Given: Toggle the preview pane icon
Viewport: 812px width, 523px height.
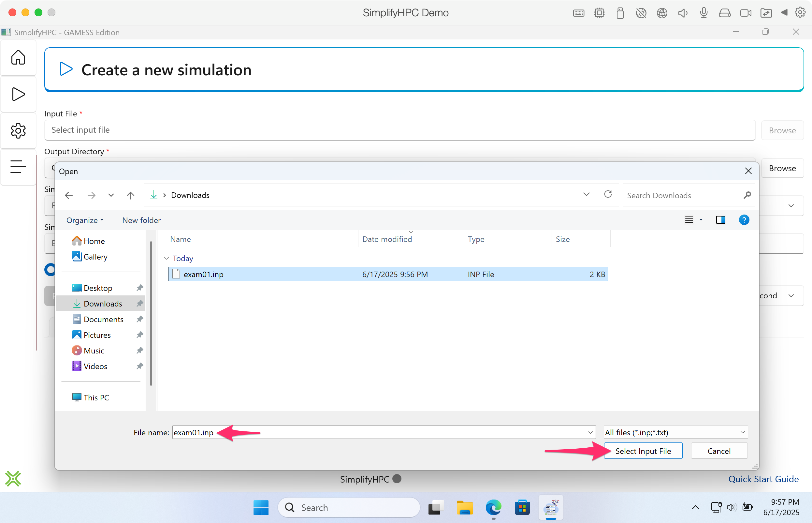Looking at the screenshot, I should point(720,220).
